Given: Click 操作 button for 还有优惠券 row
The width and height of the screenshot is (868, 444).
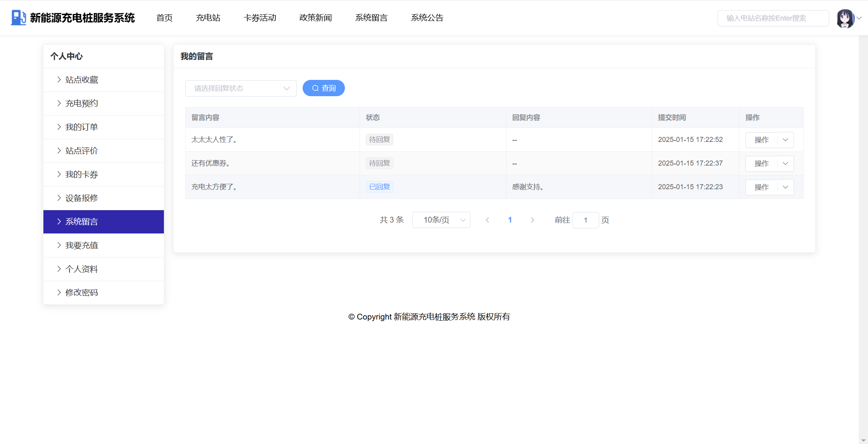Looking at the screenshot, I should click(x=761, y=164).
